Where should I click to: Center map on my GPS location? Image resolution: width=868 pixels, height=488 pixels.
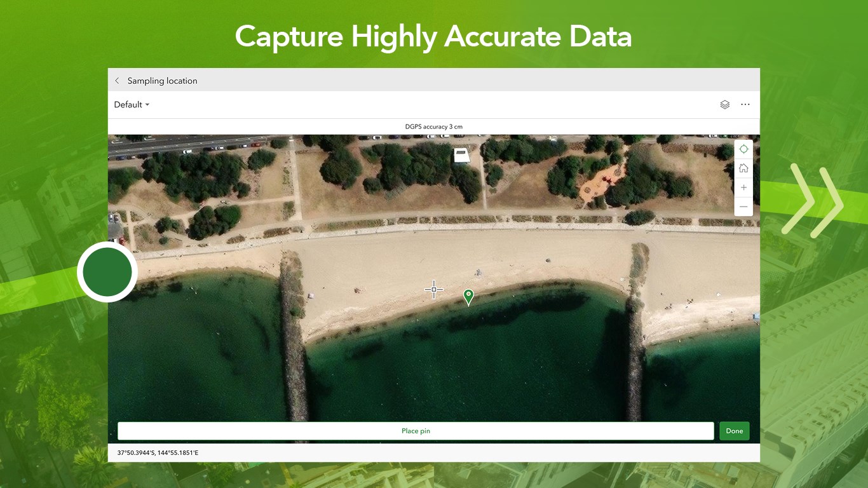[x=743, y=149]
